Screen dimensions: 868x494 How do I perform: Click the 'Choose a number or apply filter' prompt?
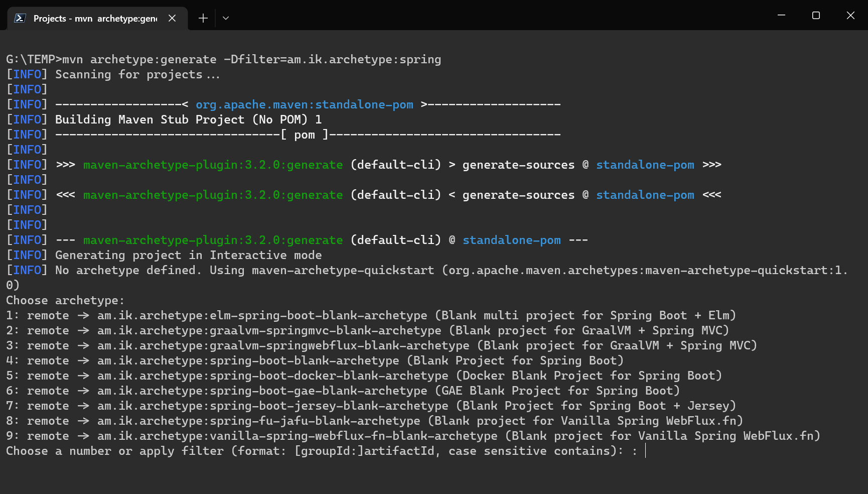point(321,451)
